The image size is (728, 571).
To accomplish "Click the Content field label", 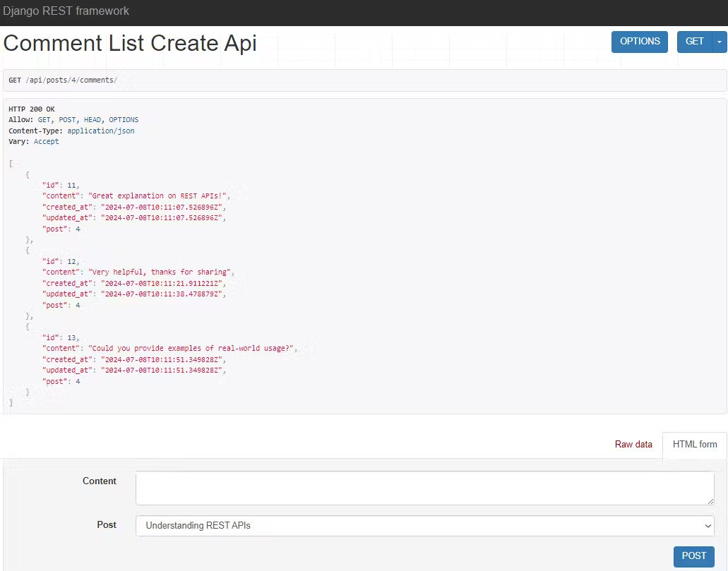I will click(99, 481).
